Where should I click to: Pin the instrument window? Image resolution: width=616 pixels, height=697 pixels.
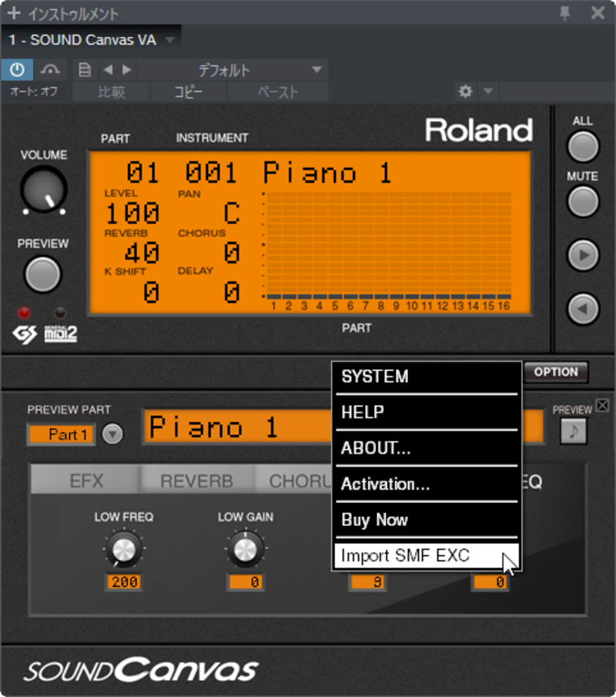pyautogui.click(x=565, y=13)
